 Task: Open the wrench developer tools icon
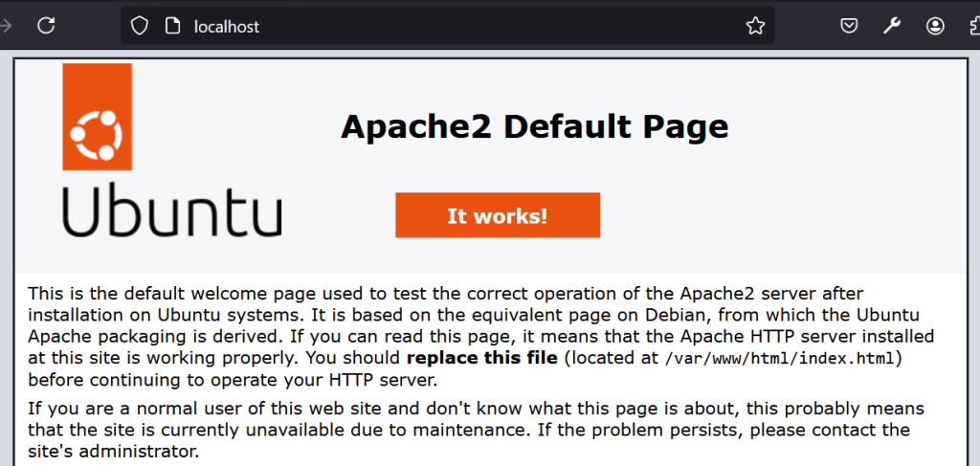[892, 26]
